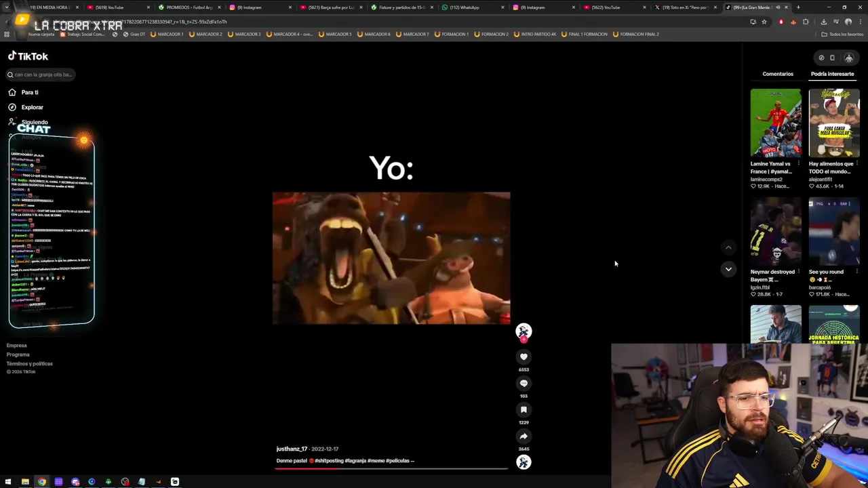Bookmark this page with star icon
The width and height of the screenshot is (868, 488).
point(764,22)
